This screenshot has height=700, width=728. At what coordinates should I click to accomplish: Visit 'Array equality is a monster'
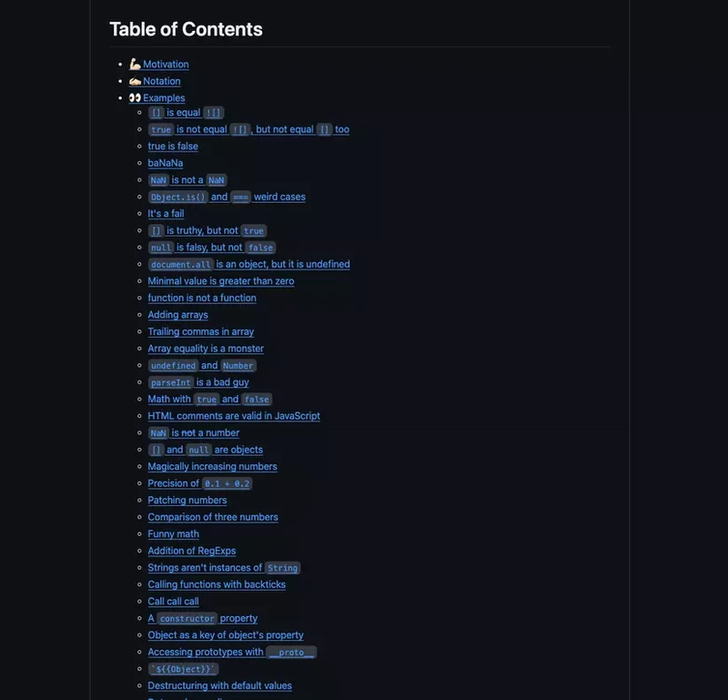(206, 349)
